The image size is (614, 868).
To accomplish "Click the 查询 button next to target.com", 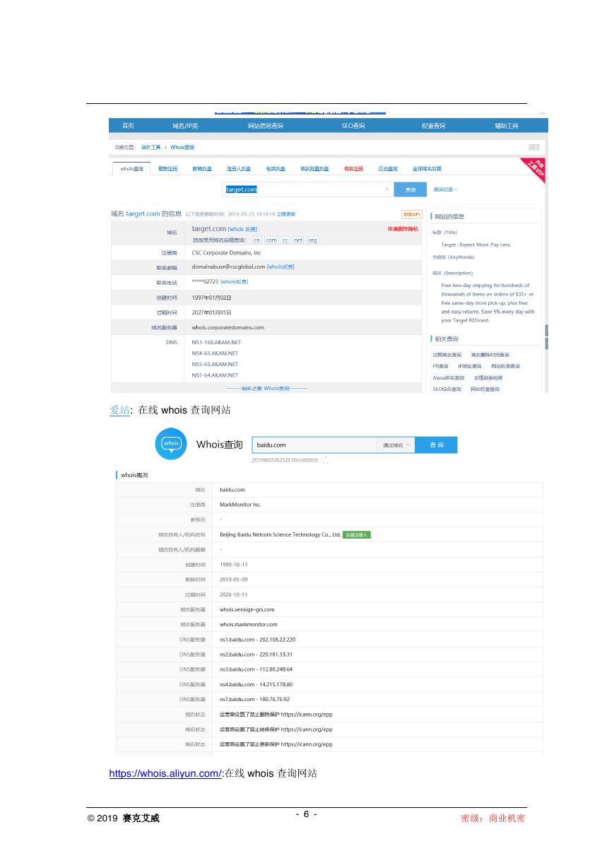I will tap(411, 189).
